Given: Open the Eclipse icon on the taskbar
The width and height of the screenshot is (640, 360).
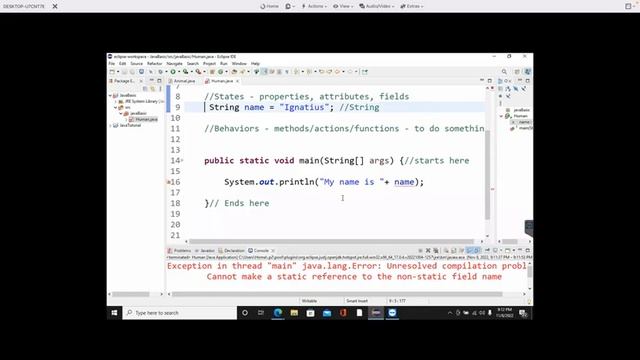Looking at the screenshot, I should click(x=376, y=313).
